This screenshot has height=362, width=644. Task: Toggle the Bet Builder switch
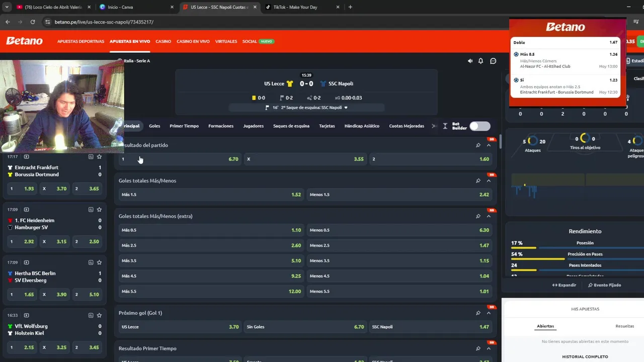[x=479, y=126]
